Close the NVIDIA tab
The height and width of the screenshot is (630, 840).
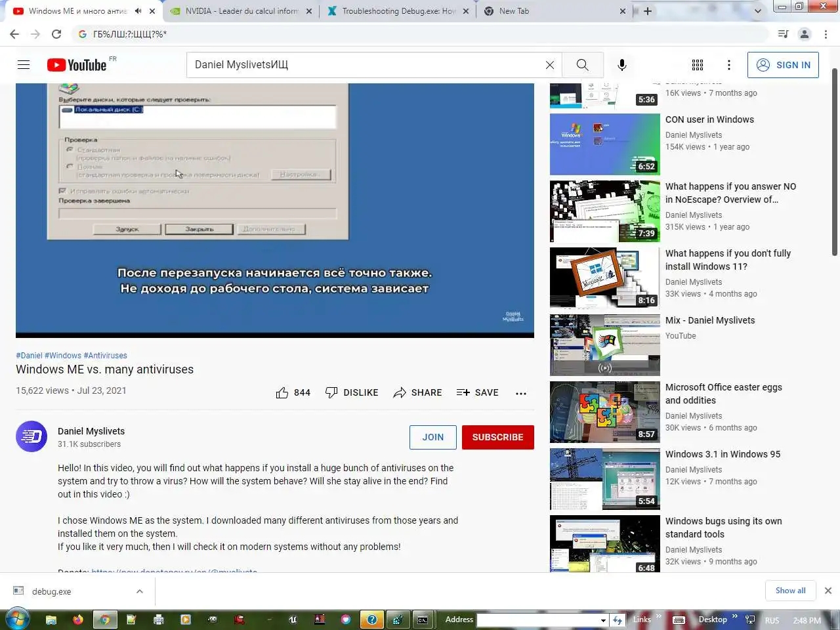[x=309, y=11]
